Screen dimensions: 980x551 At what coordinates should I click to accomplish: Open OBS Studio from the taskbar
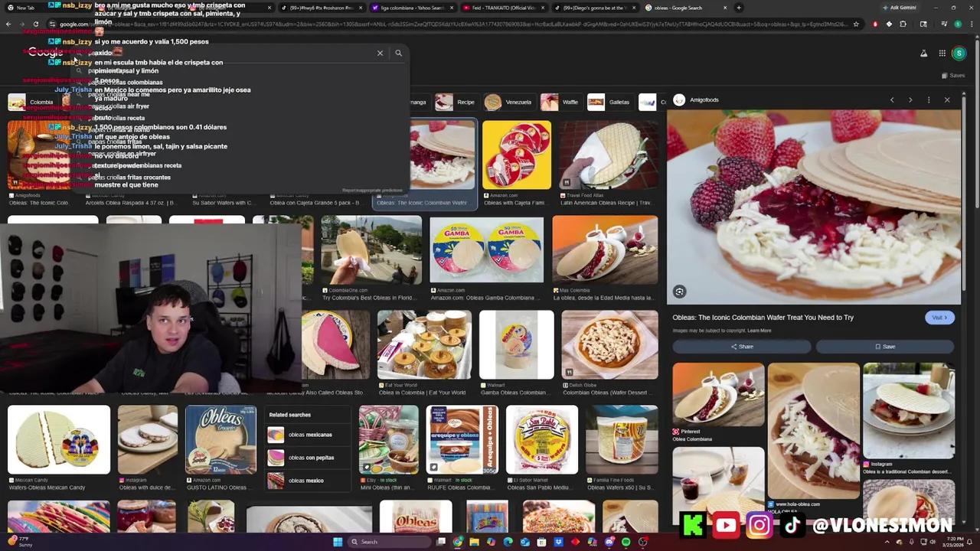tap(642, 542)
